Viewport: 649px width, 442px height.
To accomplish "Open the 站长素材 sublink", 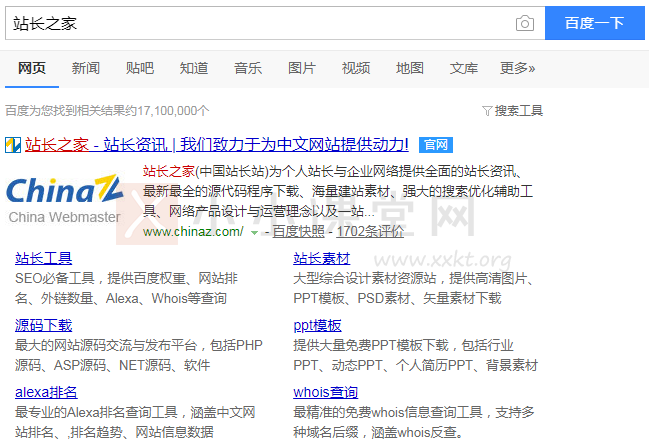I will click(322, 259).
